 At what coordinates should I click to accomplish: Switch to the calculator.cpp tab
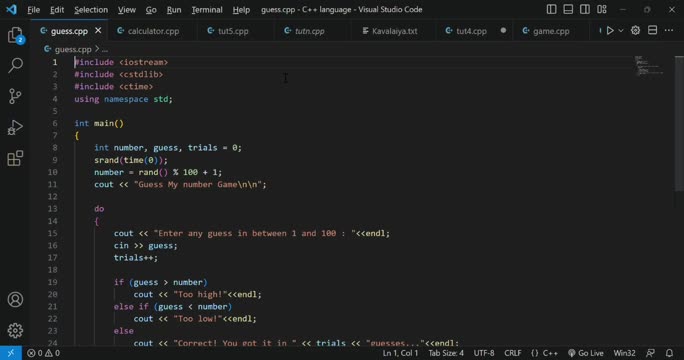coord(148,31)
